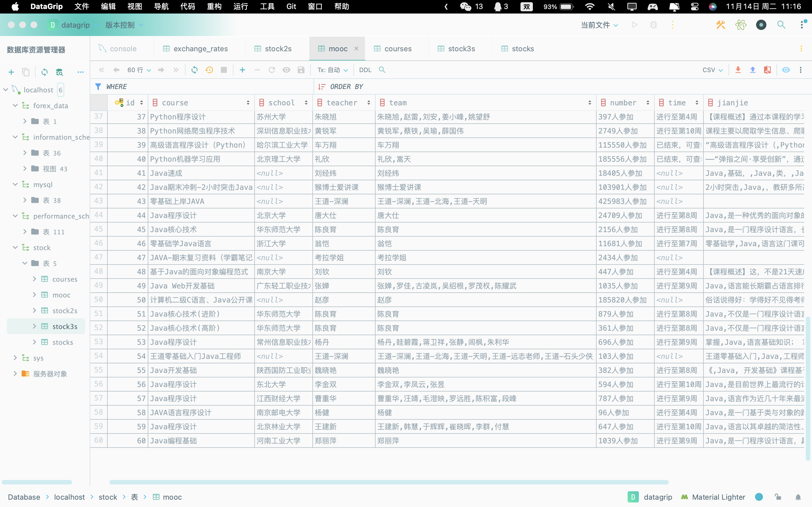Click the import data upload icon
The width and height of the screenshot is (812, 507).
tap(753, 70)
